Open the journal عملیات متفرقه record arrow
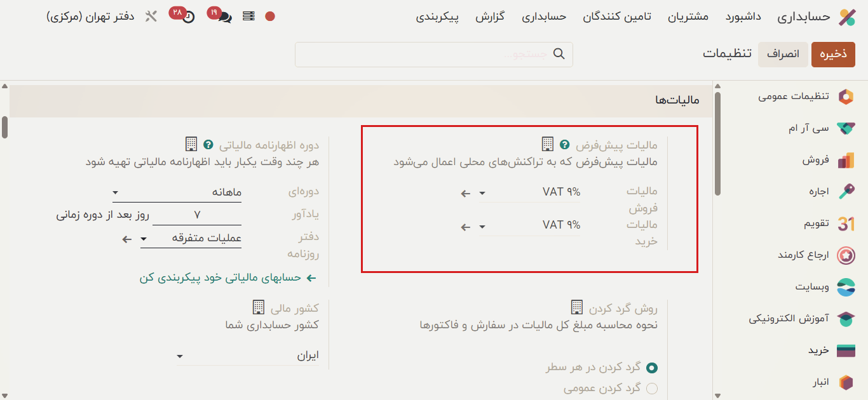Viewport: 868px width, 400px height. click(x=126, y=239)
